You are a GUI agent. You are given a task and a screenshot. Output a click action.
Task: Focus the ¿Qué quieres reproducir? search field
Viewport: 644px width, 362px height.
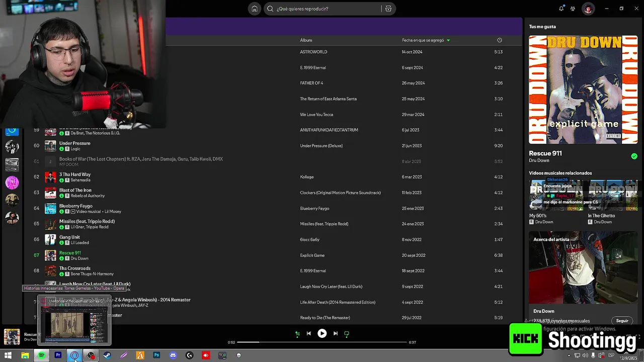(327, 9)
